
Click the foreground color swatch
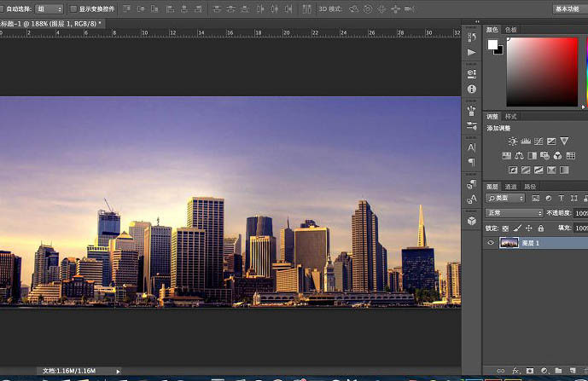coord(493,45)
